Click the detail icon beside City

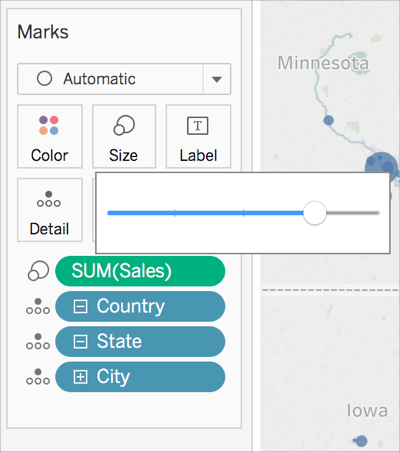[38, 377]
